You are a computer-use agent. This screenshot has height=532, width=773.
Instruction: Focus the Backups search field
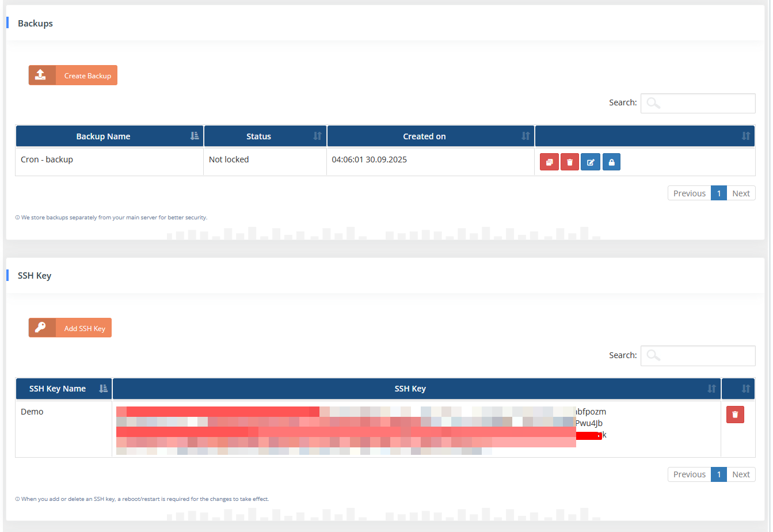[x=698, y=103]
